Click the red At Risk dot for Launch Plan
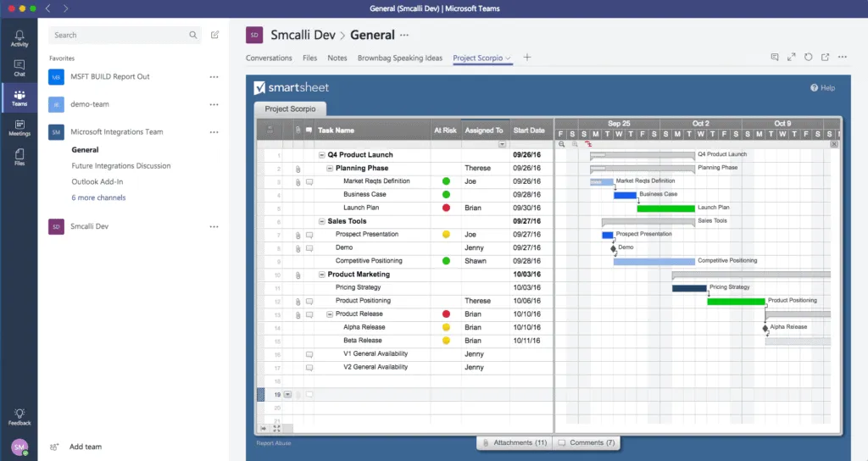Viewport: 868px width, 461px height. pos(446,208)
